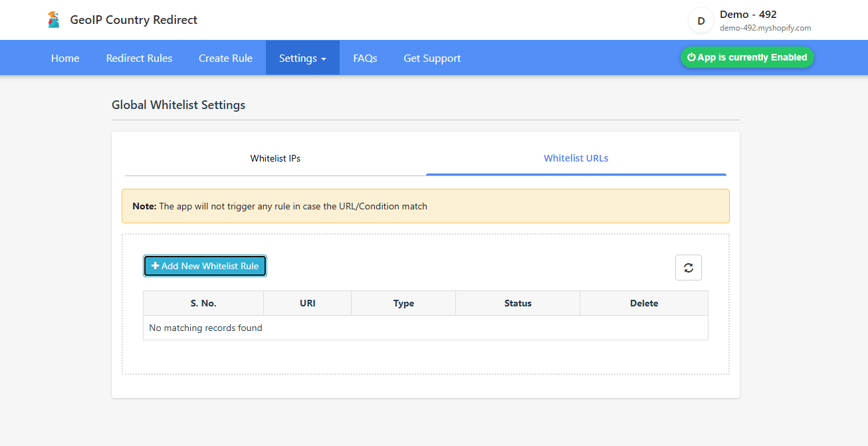
Task: Click the refresh table icon button
Action: click(x=688, y=268)
